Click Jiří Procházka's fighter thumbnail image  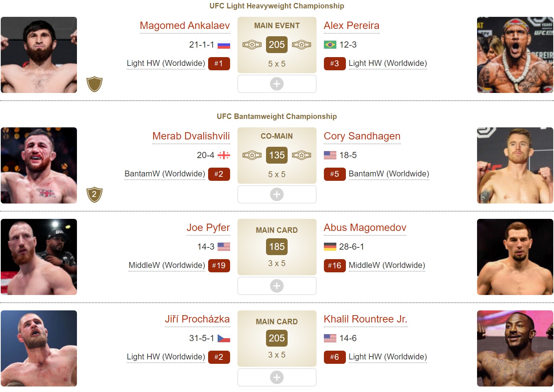pos(39,348)
